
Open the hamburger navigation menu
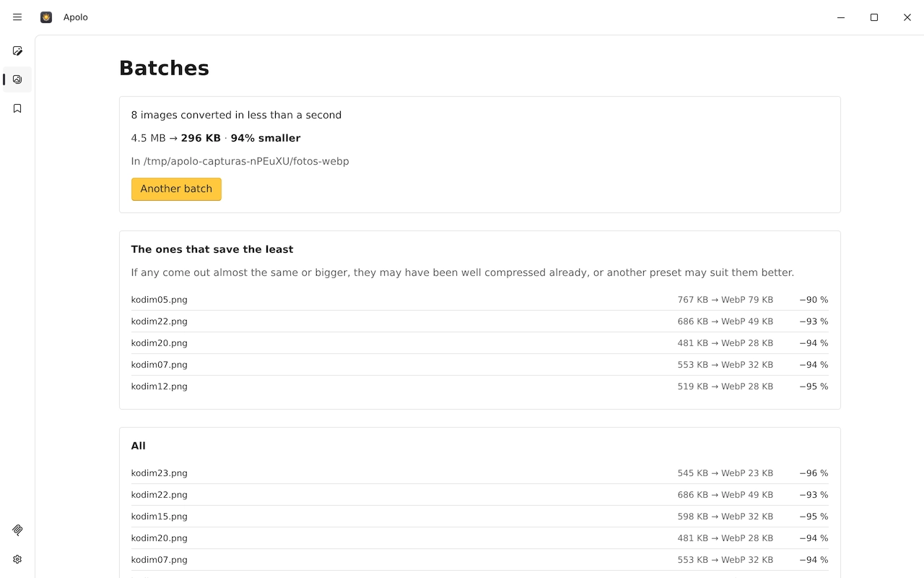click(17, 17)
